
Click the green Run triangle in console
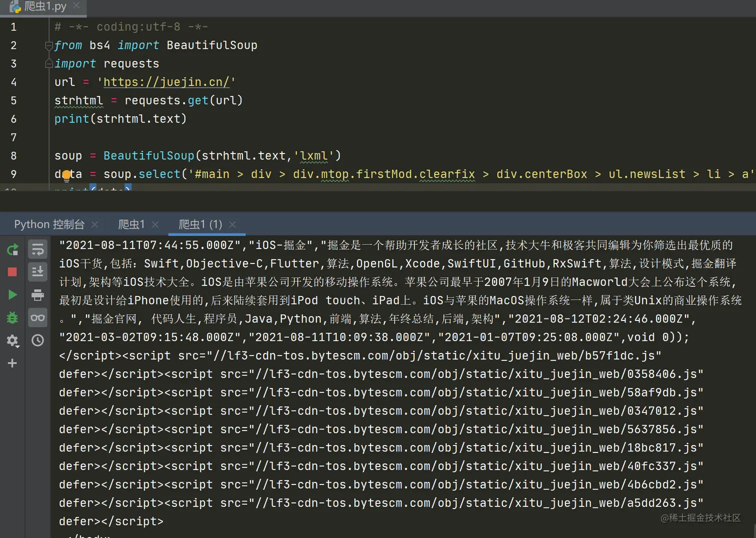[12, 295]
